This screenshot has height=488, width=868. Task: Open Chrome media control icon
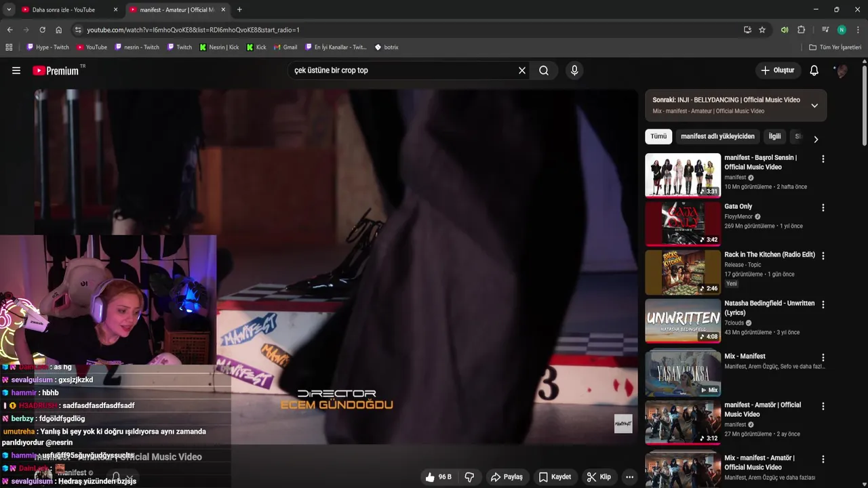pos(825,30)
